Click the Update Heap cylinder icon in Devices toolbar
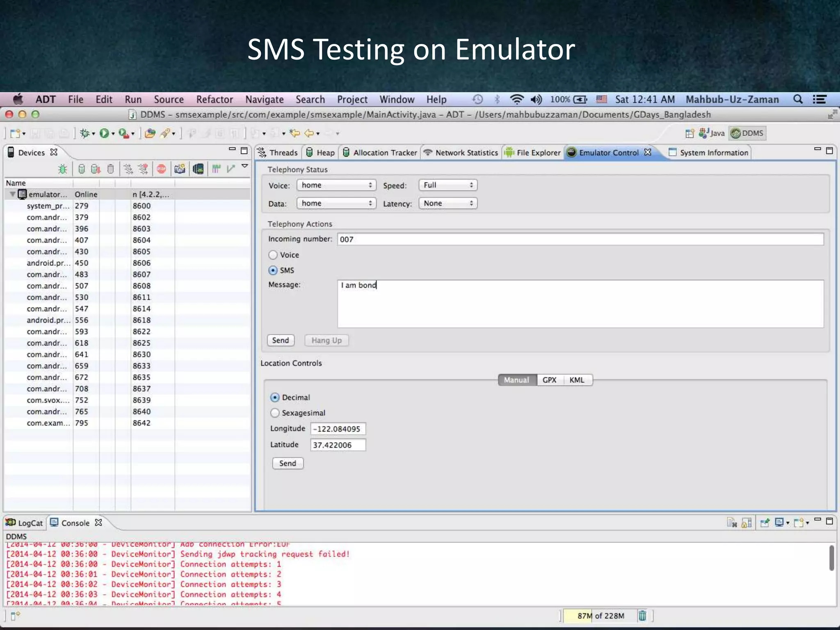Viewport: 840px width, 630px height. [82, 169]
